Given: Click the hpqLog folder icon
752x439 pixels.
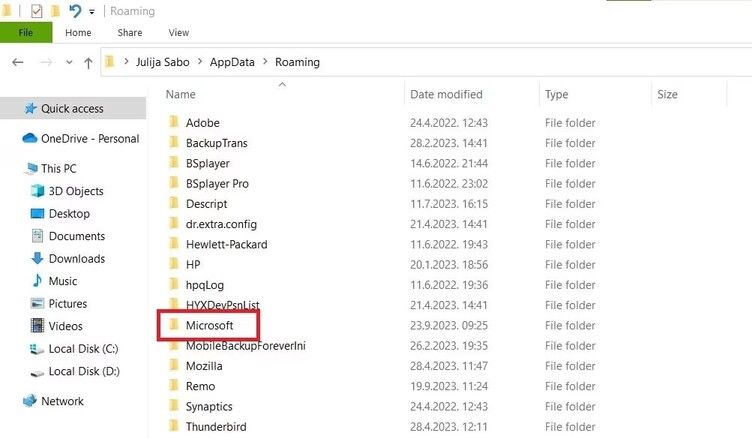Looking at the screenshot, I should (x=174, y=284).
